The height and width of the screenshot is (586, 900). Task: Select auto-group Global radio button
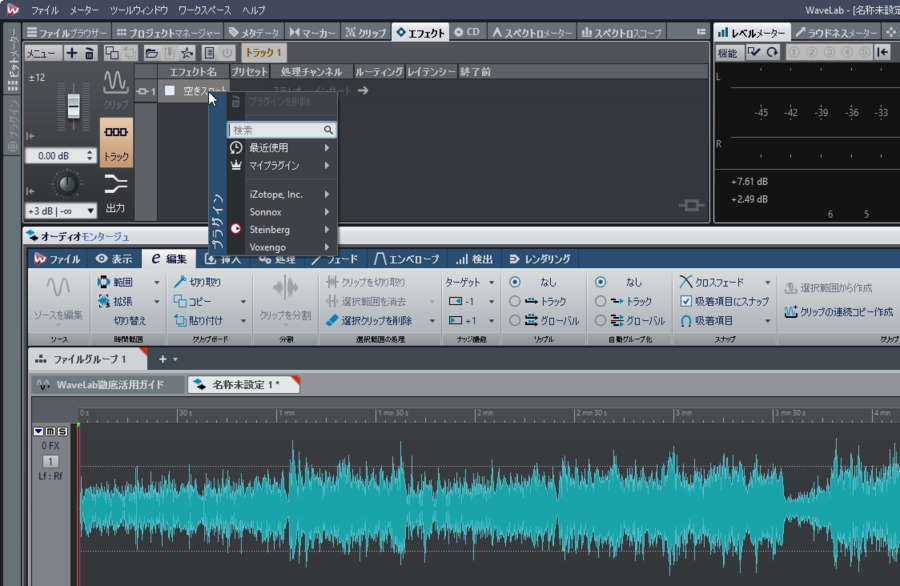coord(600,320)
